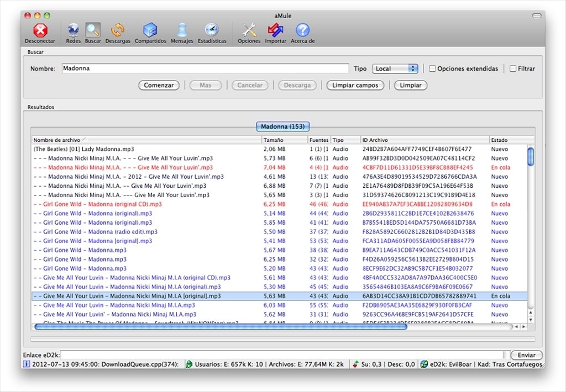Select "(The Beatles) [01] Lady Madonna.mp3" row
Screen dimensions: 566x392
point(279,149)
